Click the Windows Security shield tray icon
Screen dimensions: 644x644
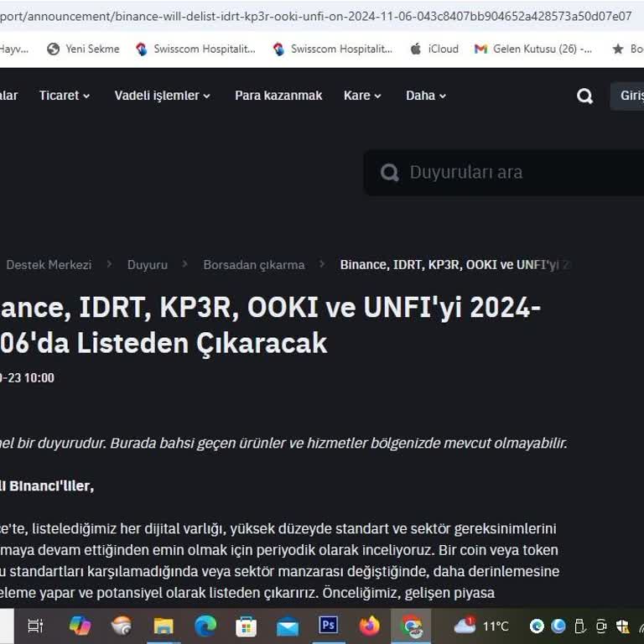[623, 626]
